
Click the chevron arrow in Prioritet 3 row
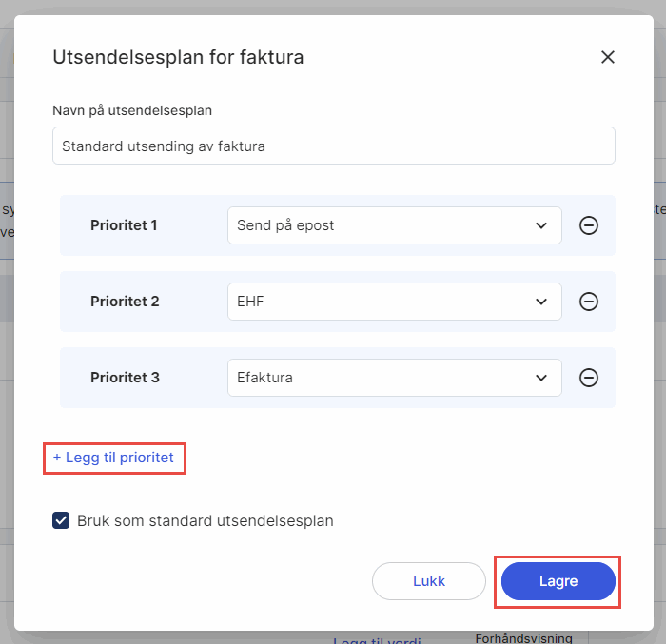point(541,378)
